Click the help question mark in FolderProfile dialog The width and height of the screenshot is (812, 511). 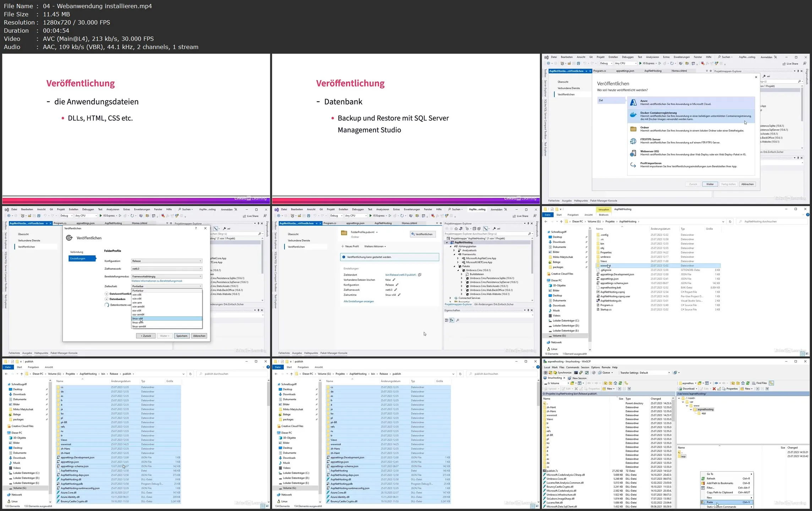pos(196,228)
